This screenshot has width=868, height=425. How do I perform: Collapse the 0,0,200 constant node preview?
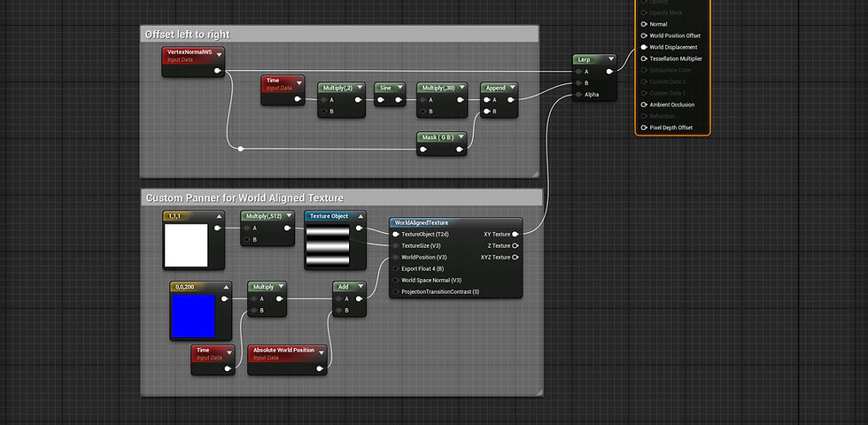click(x=226, y=287)
